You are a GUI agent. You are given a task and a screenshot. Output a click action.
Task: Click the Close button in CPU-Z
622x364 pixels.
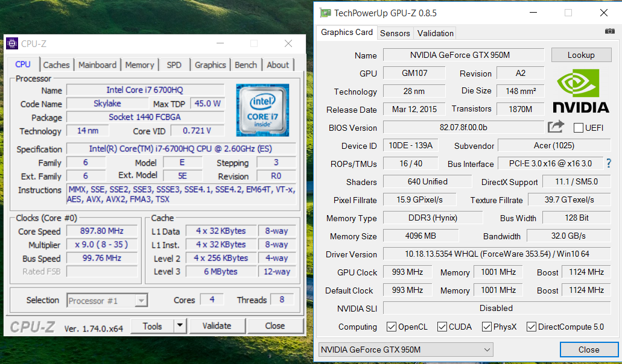tap(275, 326)
